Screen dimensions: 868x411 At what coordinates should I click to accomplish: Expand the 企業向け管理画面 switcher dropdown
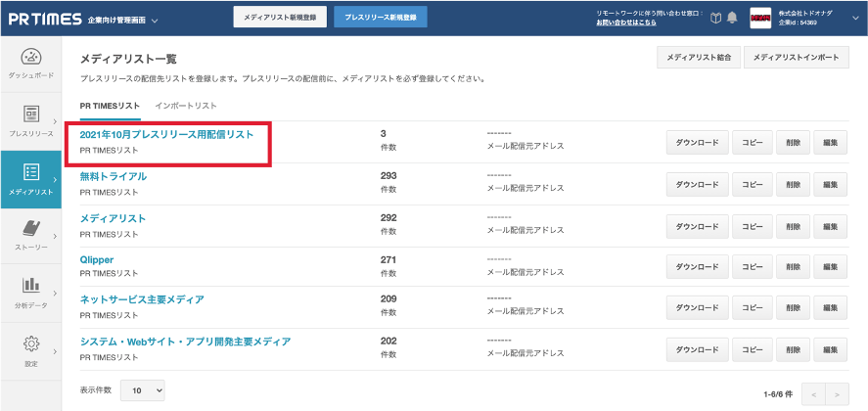click(x=155, y=19)
